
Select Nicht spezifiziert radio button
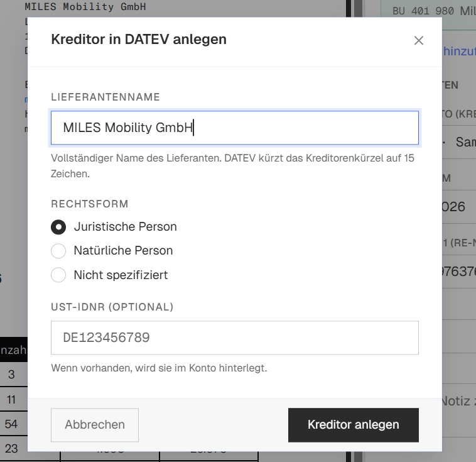coord(58,275)
